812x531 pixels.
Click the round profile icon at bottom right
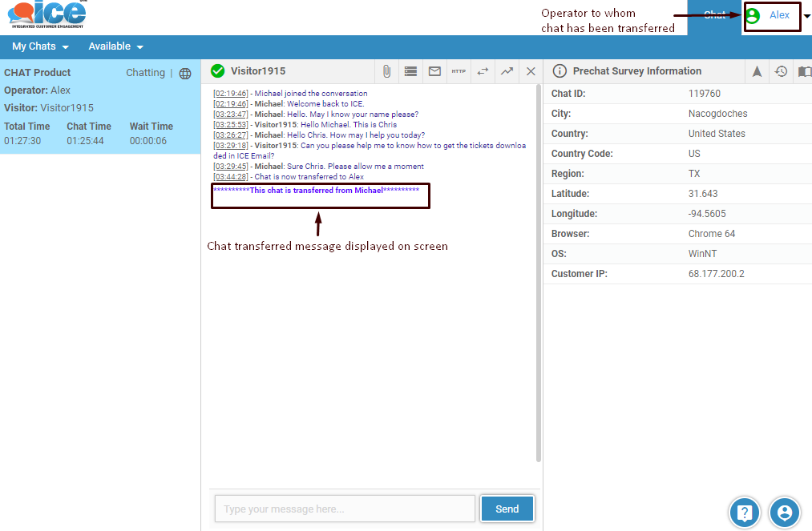pos(785,512)
